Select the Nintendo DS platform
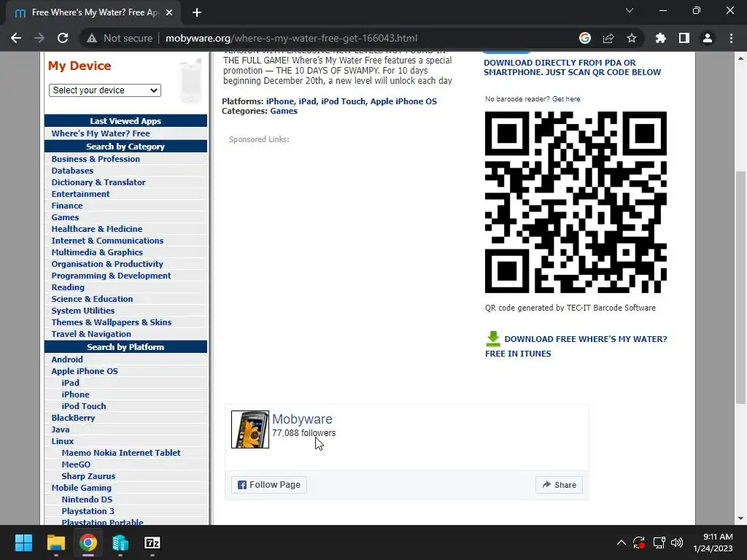 [87, 499]
